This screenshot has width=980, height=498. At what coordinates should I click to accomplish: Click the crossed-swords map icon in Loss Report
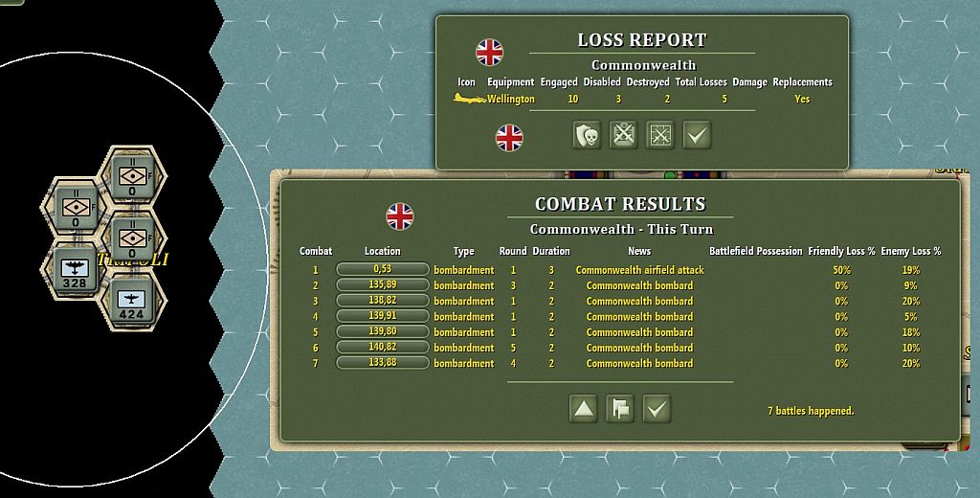660,135
